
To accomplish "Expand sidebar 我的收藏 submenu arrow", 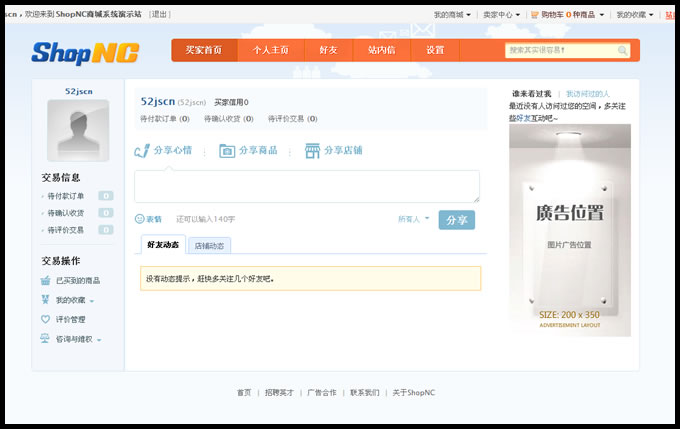I will [x=92, y=301].
